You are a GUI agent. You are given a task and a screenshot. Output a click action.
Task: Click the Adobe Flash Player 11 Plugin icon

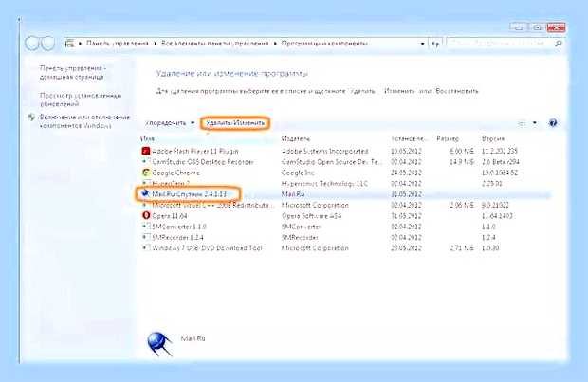point(146,151)
